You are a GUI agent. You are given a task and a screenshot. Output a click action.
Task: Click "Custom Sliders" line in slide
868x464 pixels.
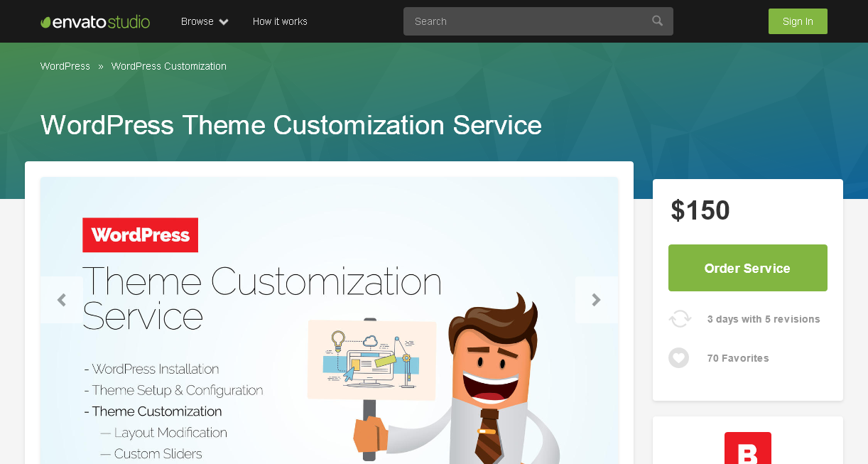tap(151, 453)
